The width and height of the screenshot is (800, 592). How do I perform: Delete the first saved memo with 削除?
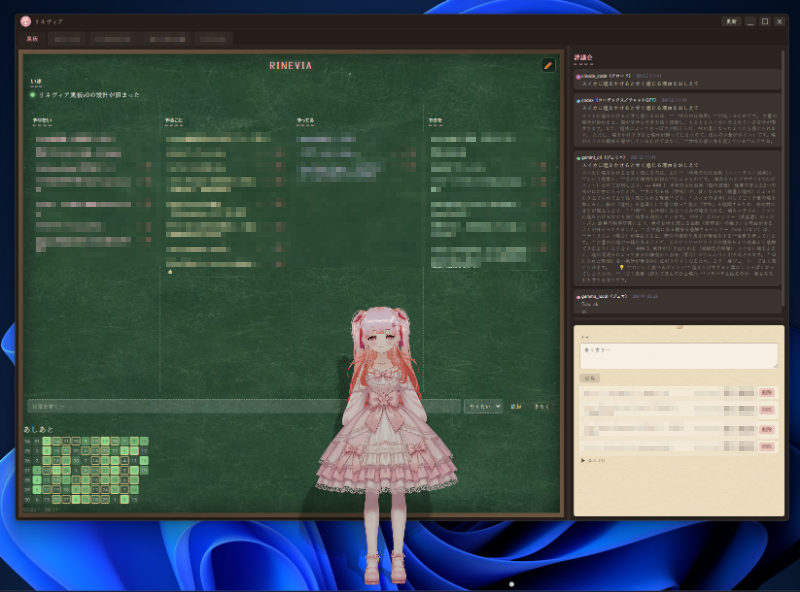pos(767,392)
